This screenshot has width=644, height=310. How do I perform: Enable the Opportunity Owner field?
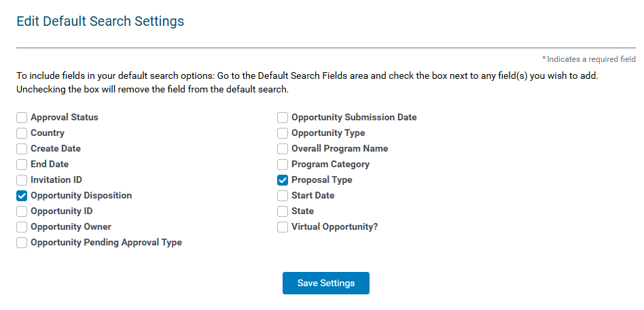[22, 227]
